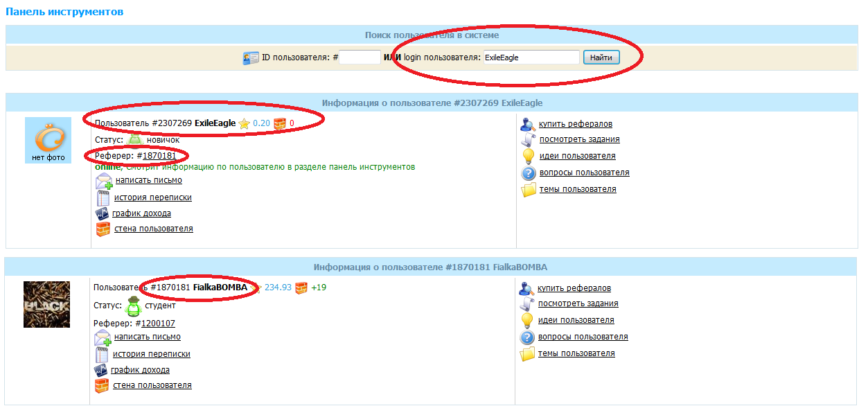Click question mark icon for ExileEagle

(x=529, y=173)
